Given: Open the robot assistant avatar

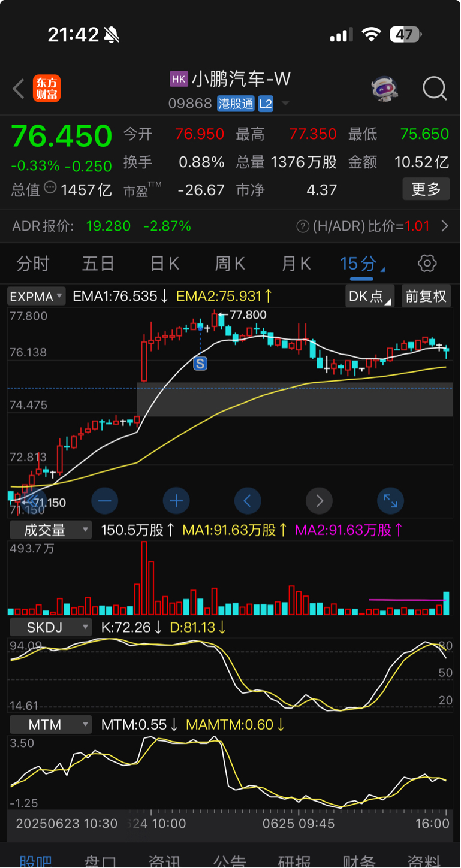Looking at the screenshot, I should 384,89.
